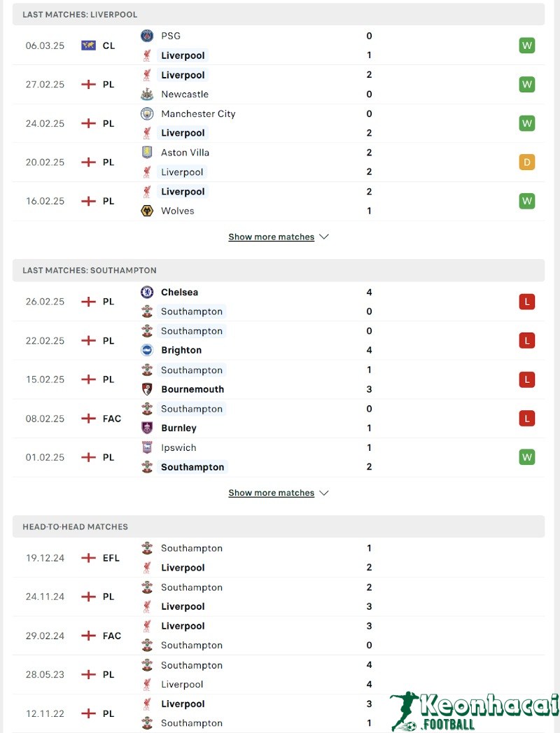Viewport: 560px width, 733px height.
Task: Click the Newcastle club badge
Action: click(x=147, y=94)
